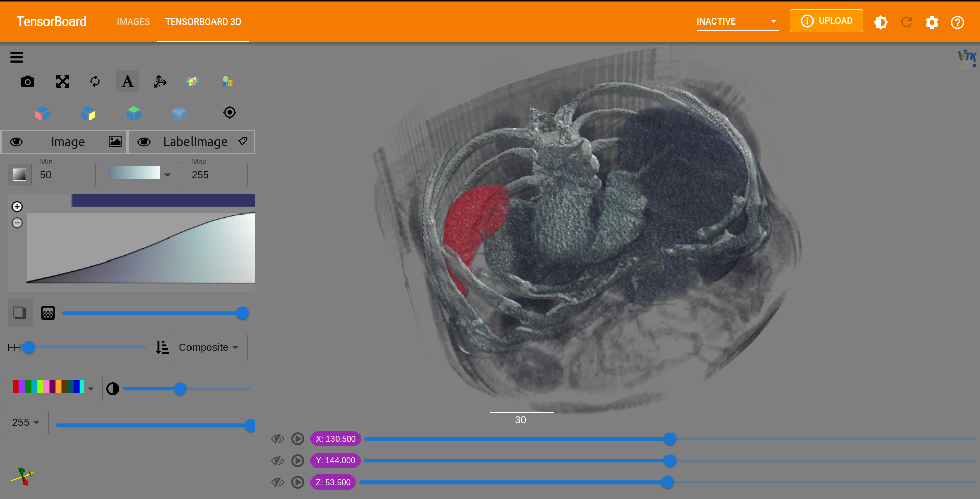Toggle X slice plane visibility

pos(278,439)
